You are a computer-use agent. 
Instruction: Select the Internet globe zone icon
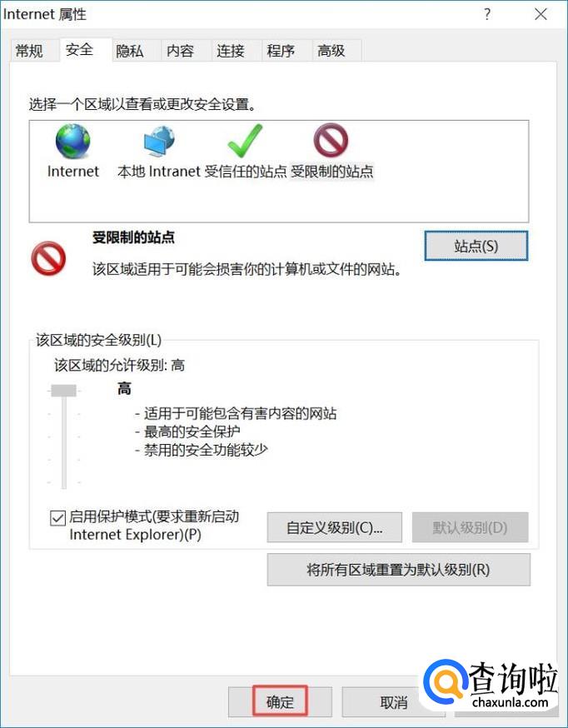pos(72,142)
